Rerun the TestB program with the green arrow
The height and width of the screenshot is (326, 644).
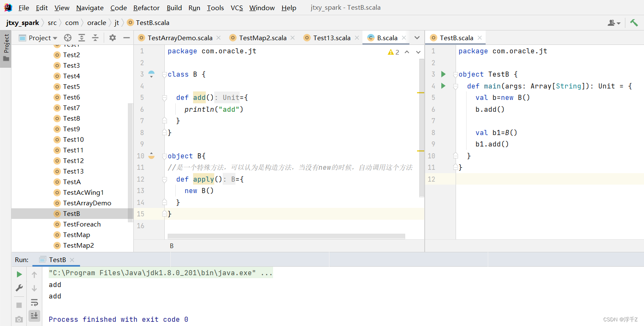(x=19, y=274)
